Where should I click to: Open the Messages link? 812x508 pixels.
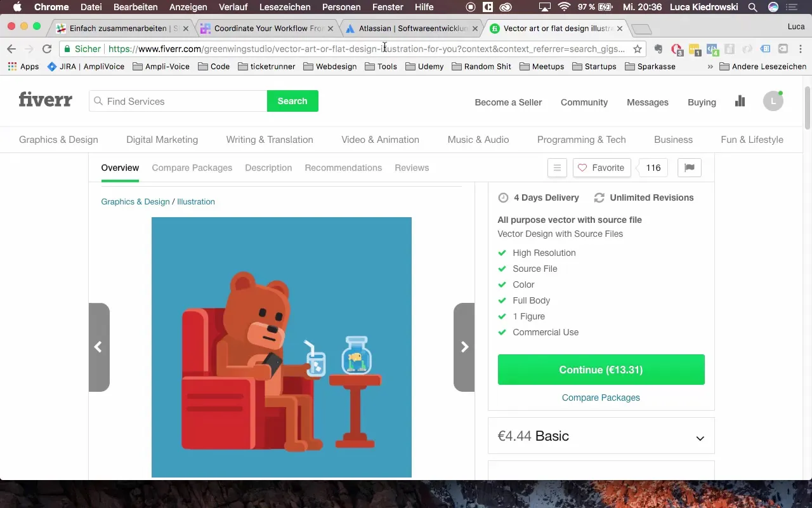tap(648, 102)
